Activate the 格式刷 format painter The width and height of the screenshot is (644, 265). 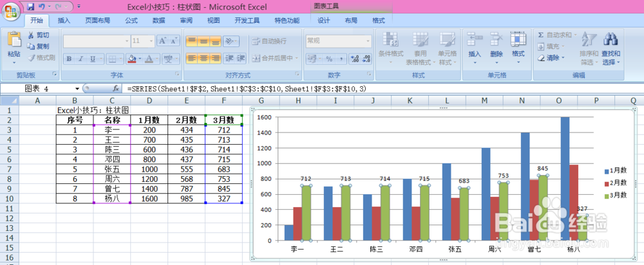[41, 58]
